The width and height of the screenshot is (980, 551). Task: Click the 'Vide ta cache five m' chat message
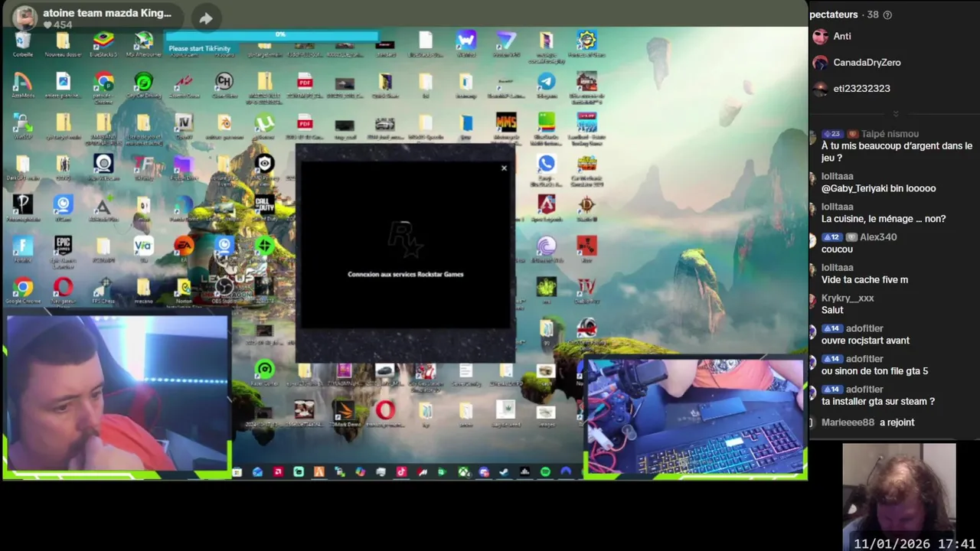point(864,280)
